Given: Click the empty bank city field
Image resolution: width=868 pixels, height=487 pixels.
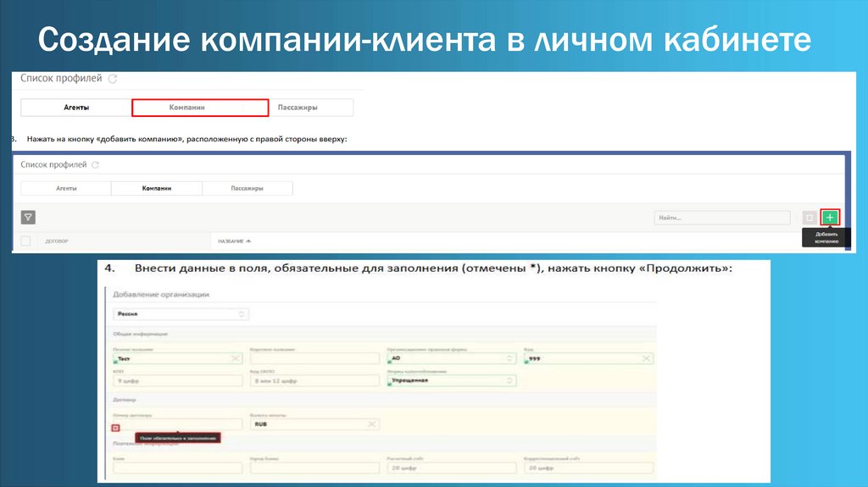Looking at the screenshot, I should pyautogui.click(x=314, y=468).
